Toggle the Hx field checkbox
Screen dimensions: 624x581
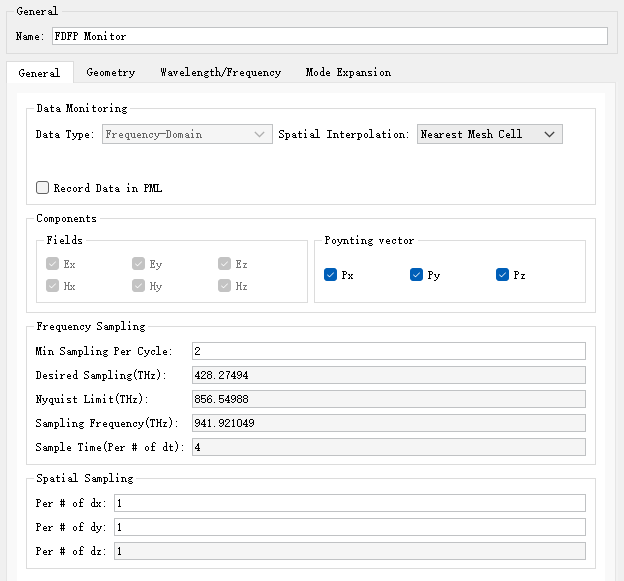coord(53,286)
